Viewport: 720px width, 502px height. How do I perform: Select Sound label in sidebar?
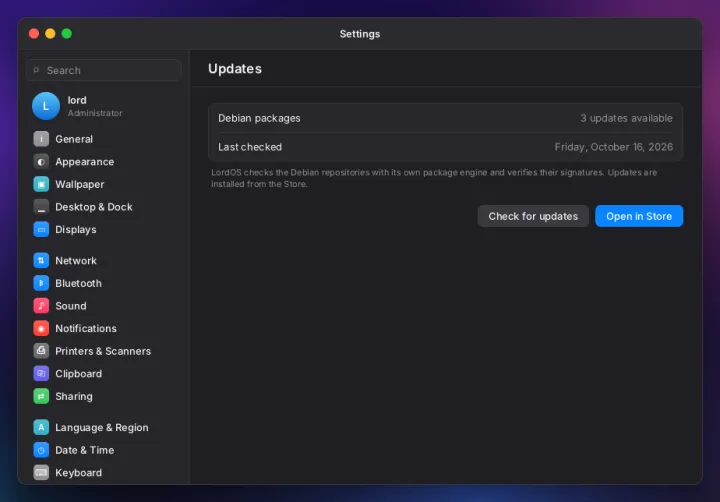71,305
